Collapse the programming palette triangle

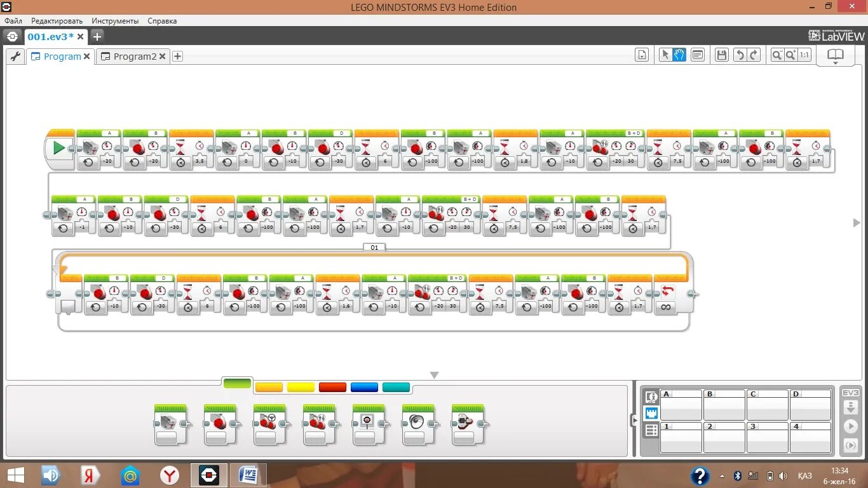point(435,375)
